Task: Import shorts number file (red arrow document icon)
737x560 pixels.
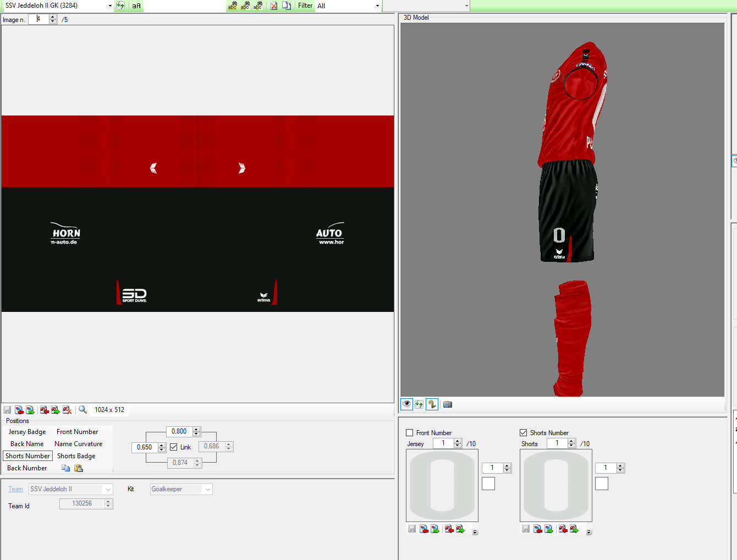Action: tap(563, 529)
